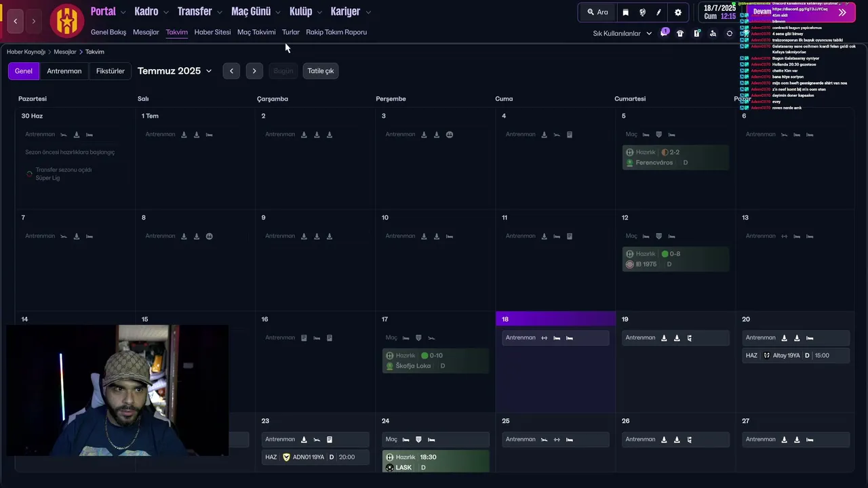The image size is (868, 488).
Task: Click the Tatile çık button
Action: pyautogui.click(x=321, y=70)
